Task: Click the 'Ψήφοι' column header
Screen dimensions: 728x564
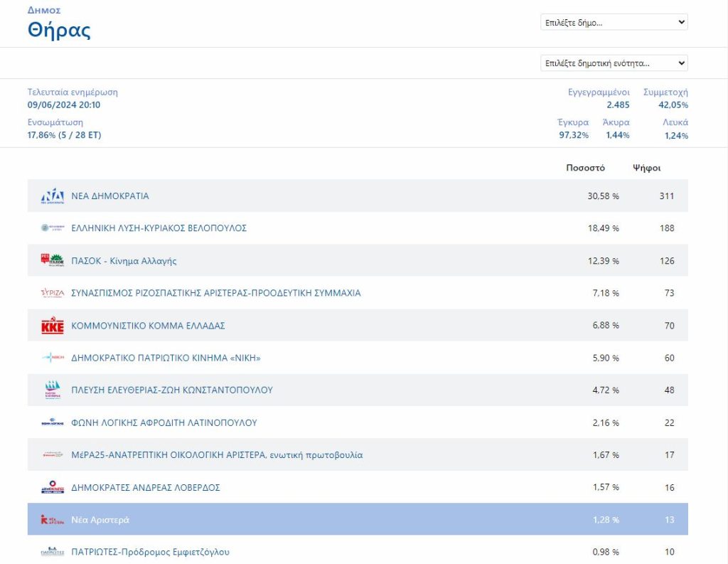Action: pyautogui.click(x=646, y=168)
